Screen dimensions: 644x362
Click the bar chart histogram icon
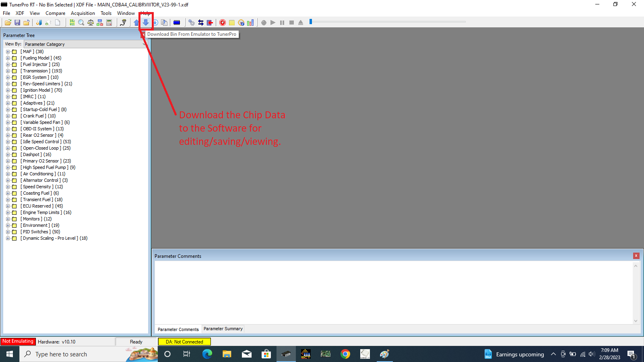tap(250, 23)
